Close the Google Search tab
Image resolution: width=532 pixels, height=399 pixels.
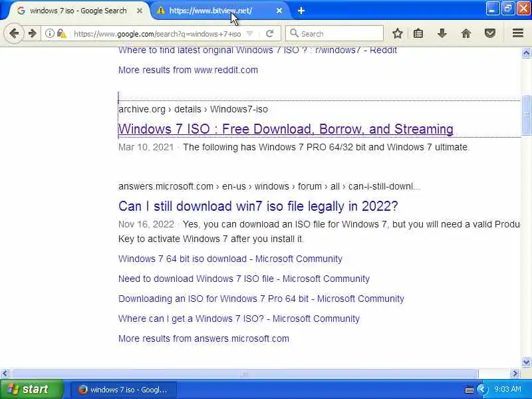[140, 11]
